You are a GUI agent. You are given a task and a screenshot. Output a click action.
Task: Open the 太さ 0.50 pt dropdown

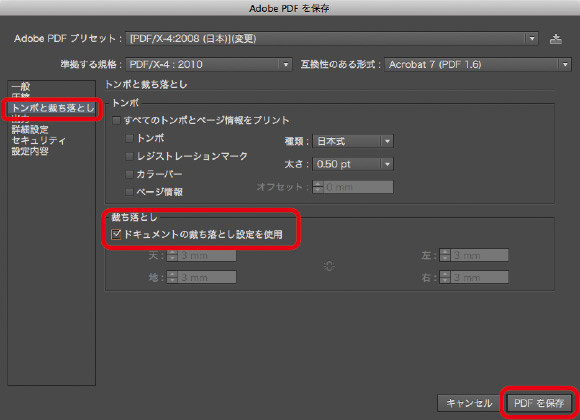click(353, 164)
